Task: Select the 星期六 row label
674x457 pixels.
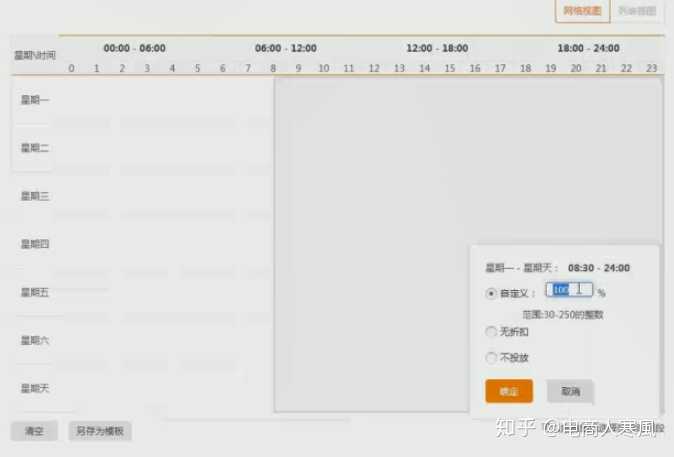Action: (x=35, y=340)
